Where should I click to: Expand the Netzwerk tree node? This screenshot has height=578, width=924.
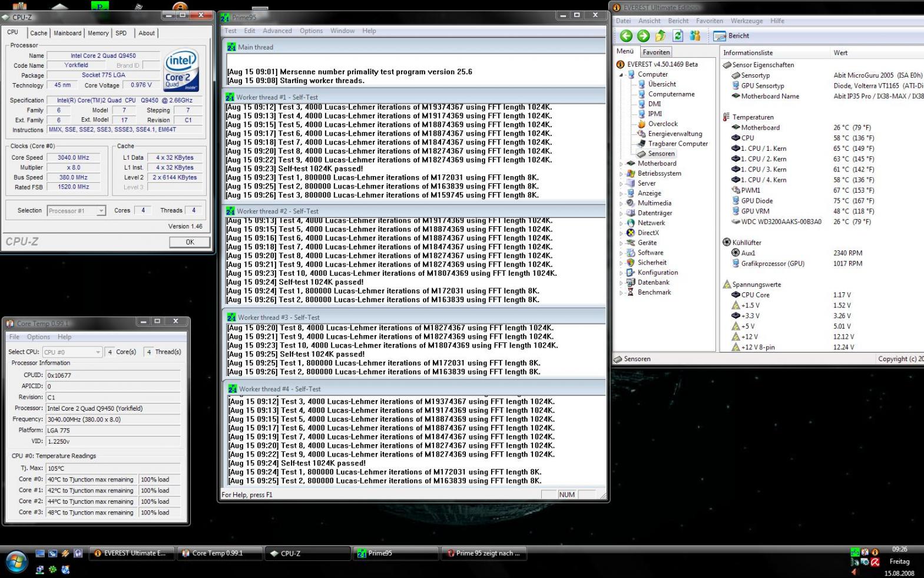coord(621,223)
